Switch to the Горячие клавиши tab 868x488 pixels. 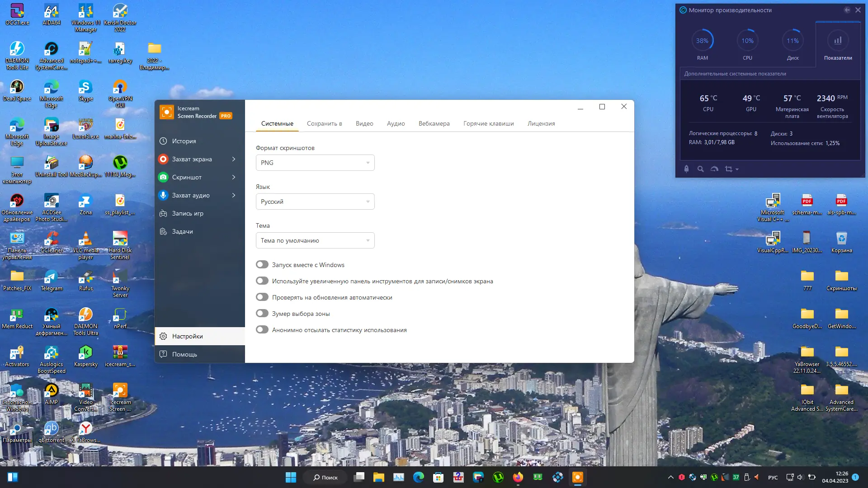[x=488, y=123]
